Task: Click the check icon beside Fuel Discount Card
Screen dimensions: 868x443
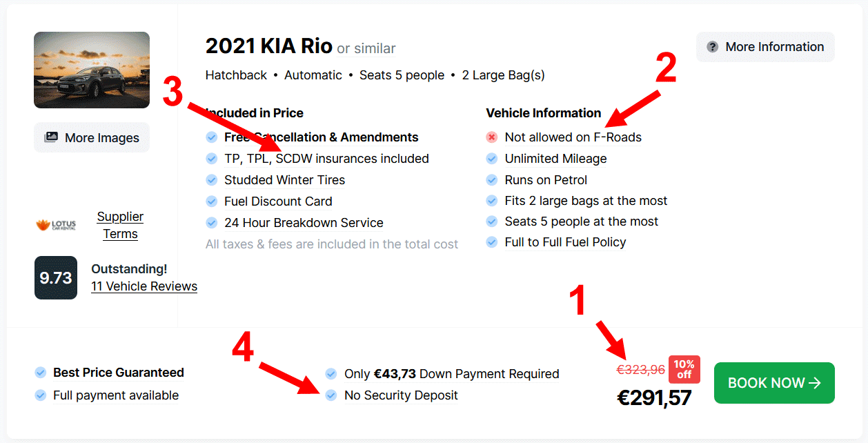Action: point(212,201)
